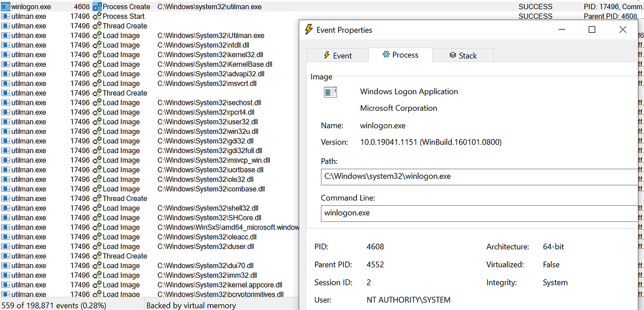
Task: Click the lightning icon on the Event tab
Action: [326, 55]
